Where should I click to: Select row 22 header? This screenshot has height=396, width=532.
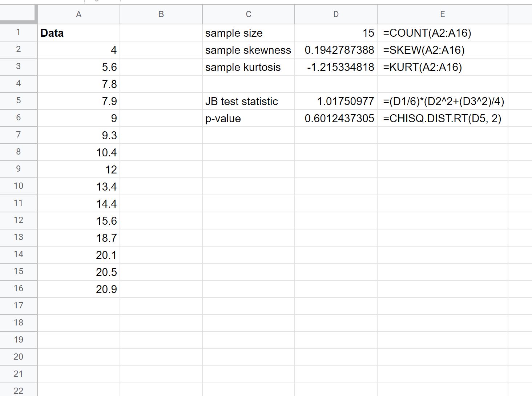[x=19, y=390]
